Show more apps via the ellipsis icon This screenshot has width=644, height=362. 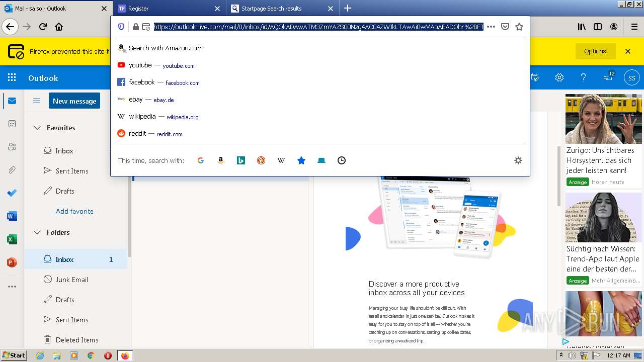coord(12,287)
